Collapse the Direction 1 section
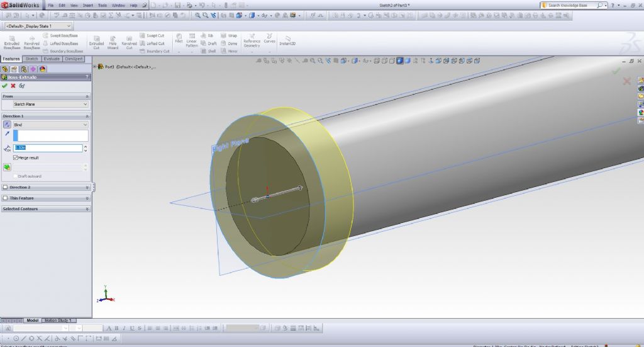Viewport: 644px width, 347px height. point(87,117)
